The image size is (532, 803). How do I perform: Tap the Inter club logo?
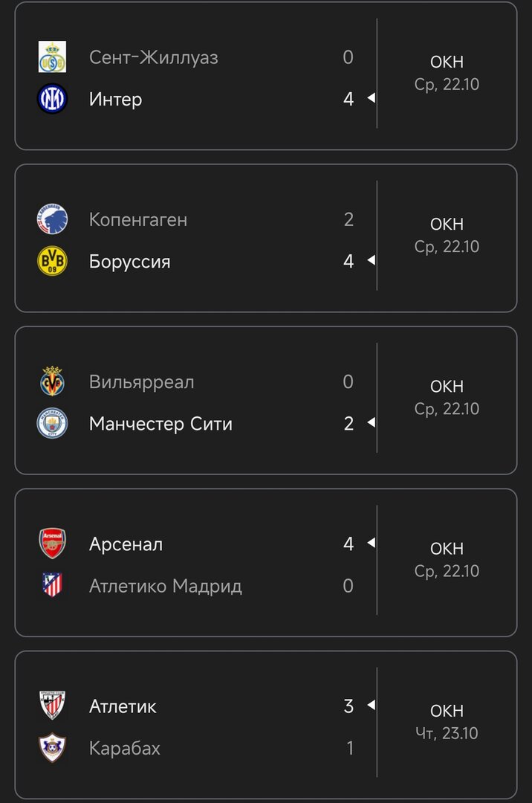click(52, 99)
